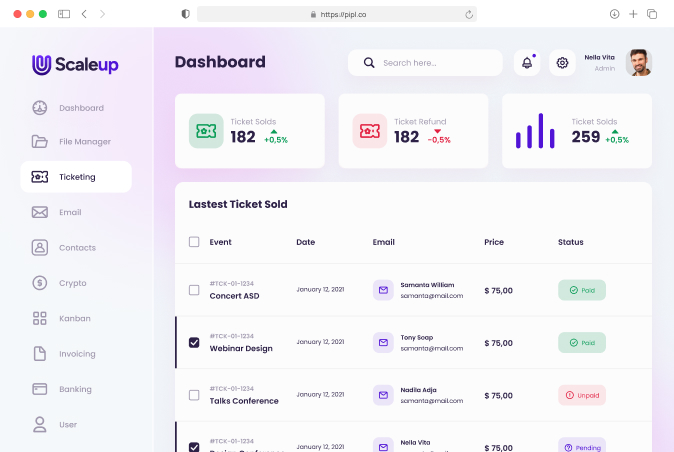Click the green Ticket Solds icon

pyautogui.click(x=206, y=131)
